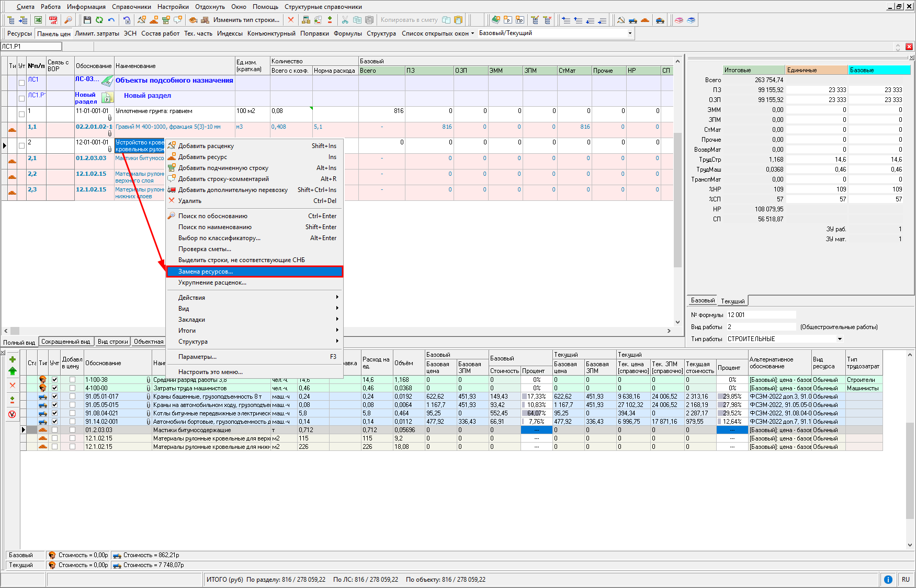Expand the Действия submenu
The width and height of the screenshot is (916, 588).
coord(254,298)
